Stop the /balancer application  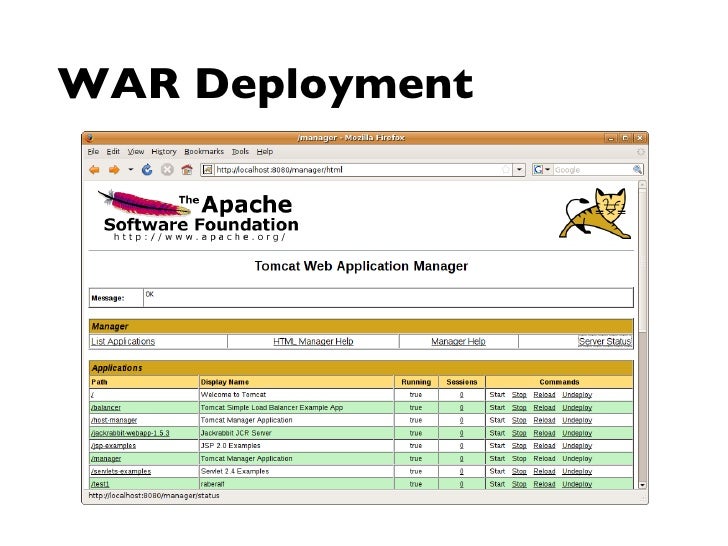519,408
